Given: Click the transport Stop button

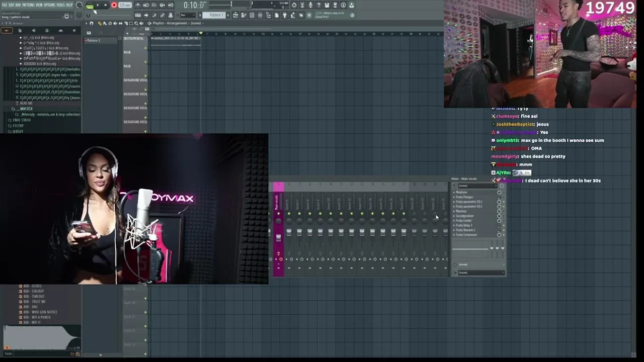Looking at the screenshot, I should tap(105, 5).
